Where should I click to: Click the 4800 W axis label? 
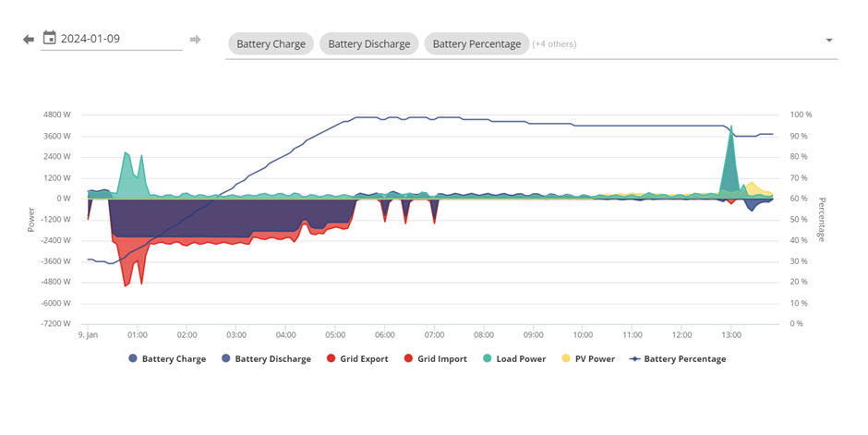(57, 115)
